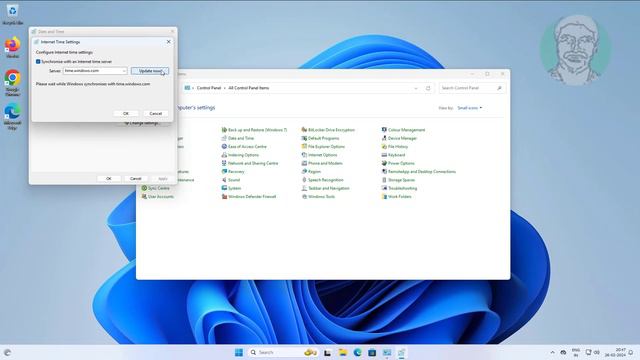Open Taskbar and Navigation
Image resolution: width=640 pixels, height=360 pixels.
[x=325, y=188]
